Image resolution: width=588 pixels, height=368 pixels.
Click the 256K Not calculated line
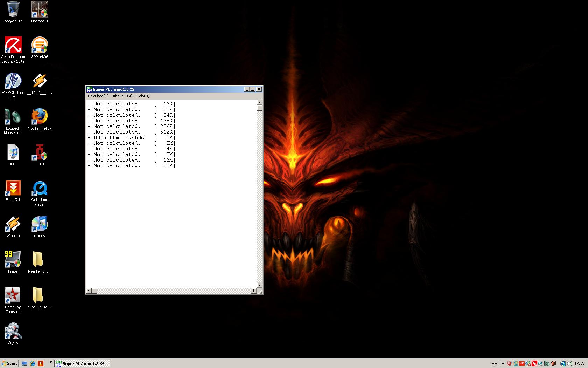click(131, 127)
